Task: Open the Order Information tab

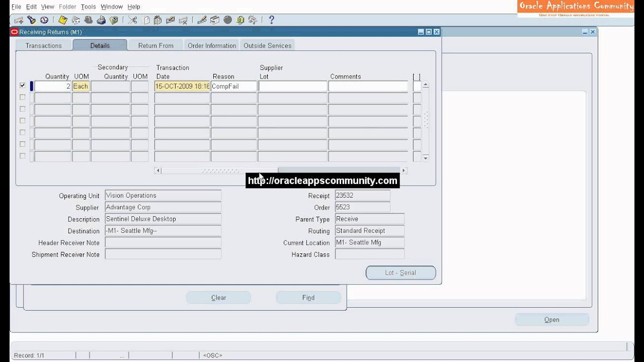Action: click(212, 45)
